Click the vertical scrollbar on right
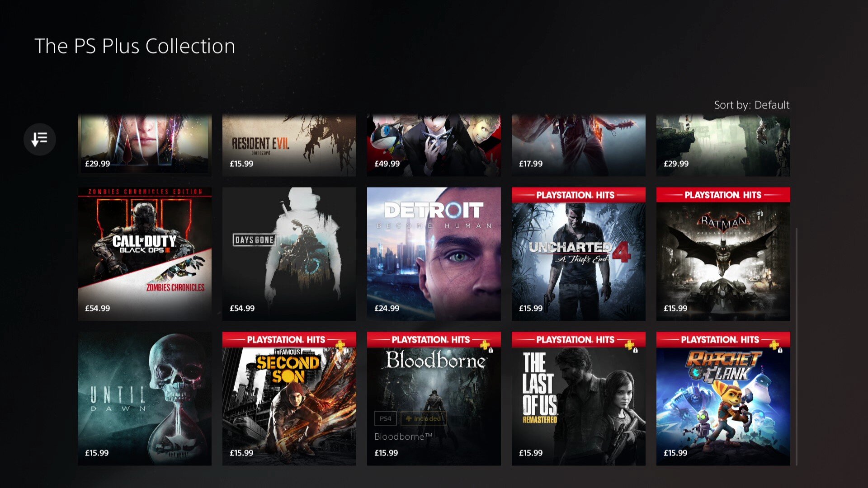 pyautogui.click(x=796, y=346)
